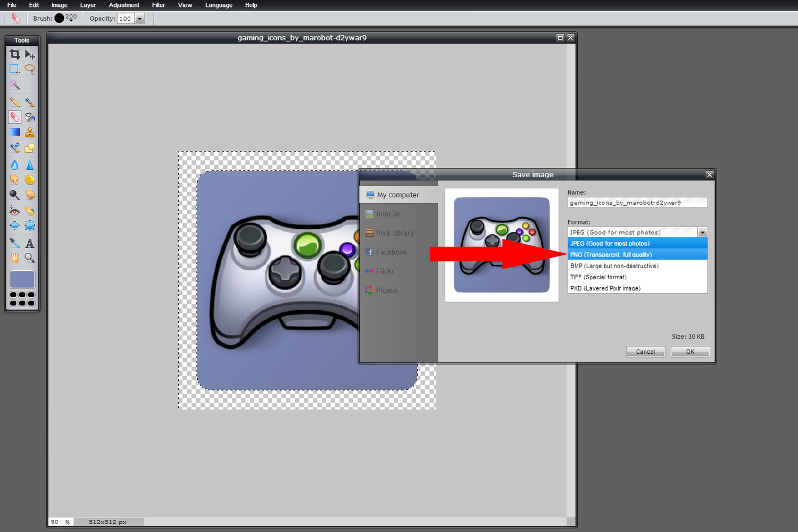
Task: Select the Color Replace tool
Action: tap(14, 147)
